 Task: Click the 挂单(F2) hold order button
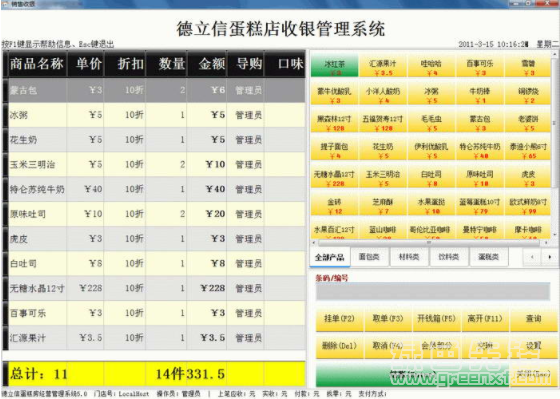coord(339,318)
